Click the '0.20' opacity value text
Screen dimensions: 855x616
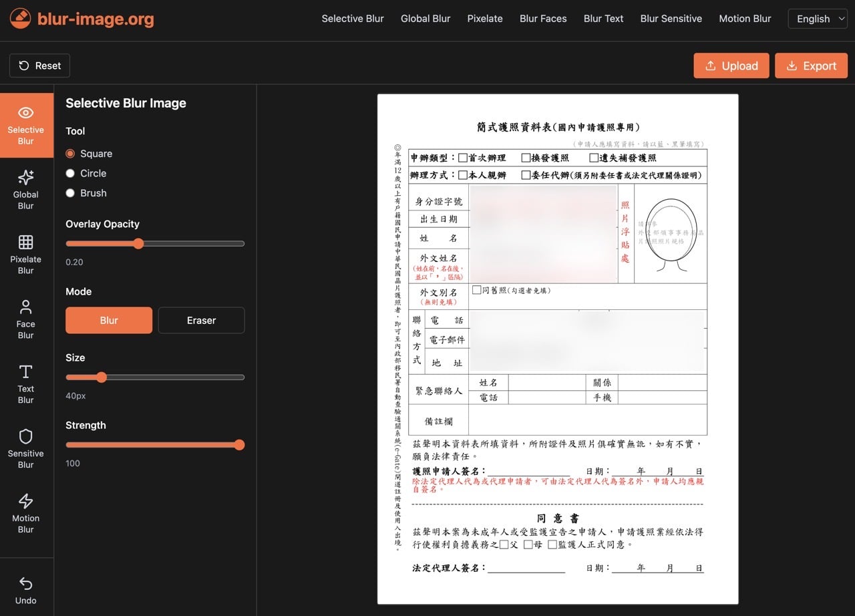pos(74,262)
